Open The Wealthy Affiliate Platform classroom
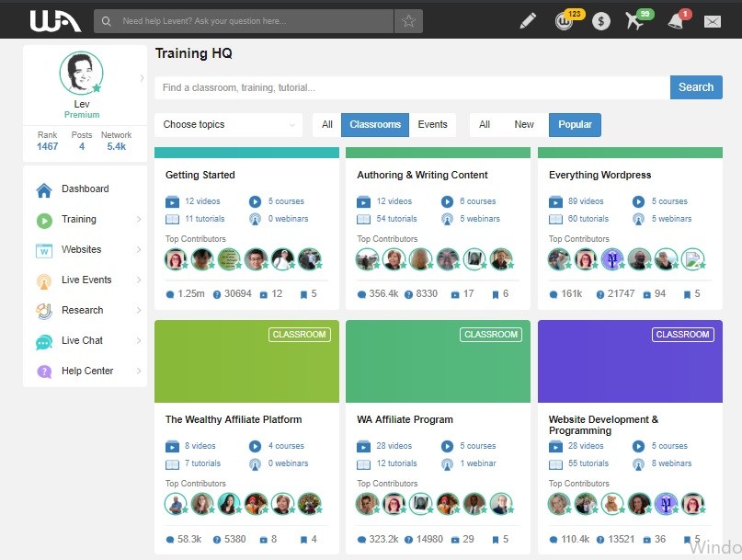The image size is (742, 560). (x=234, y=419)
